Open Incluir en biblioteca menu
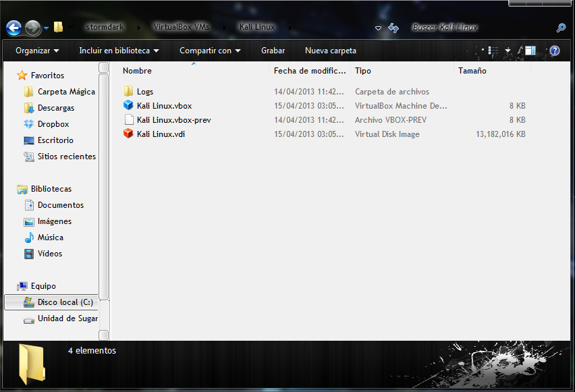The image size is (575, 392). (119, 51)
